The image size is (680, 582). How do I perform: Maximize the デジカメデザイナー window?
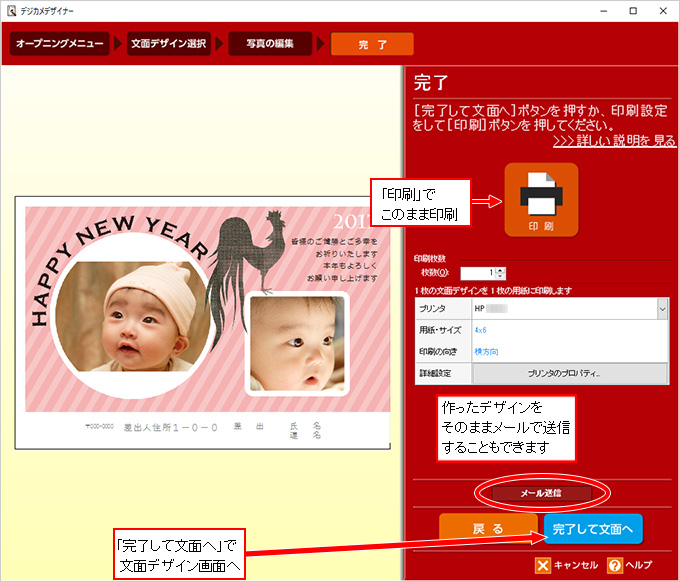pos(633,11)
